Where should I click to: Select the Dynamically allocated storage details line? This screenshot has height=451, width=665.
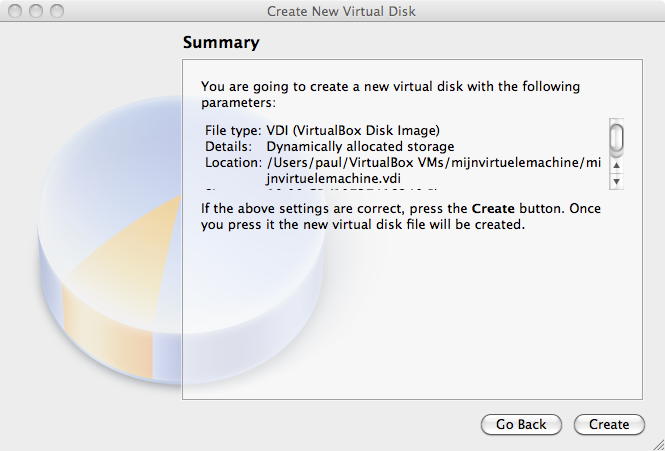coord(330,146)
